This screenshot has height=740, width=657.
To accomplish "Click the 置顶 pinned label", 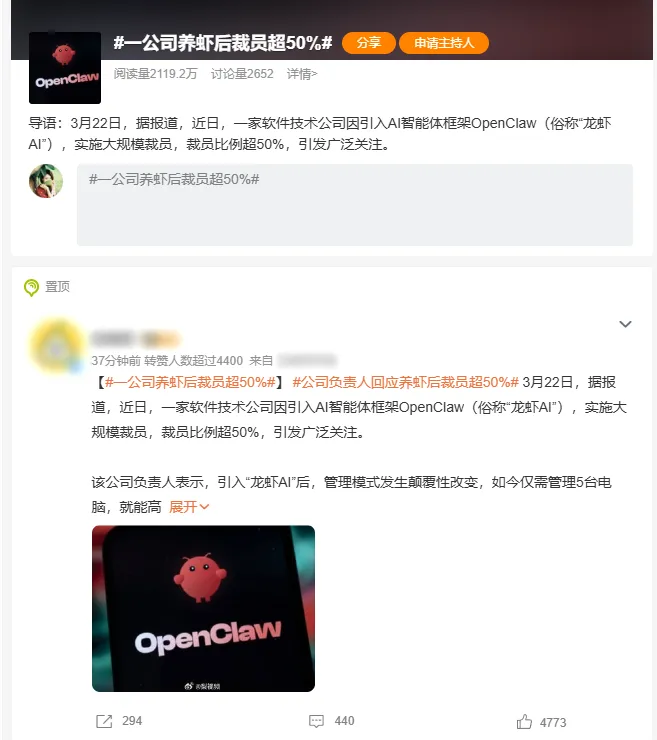I will click(57, 287).
